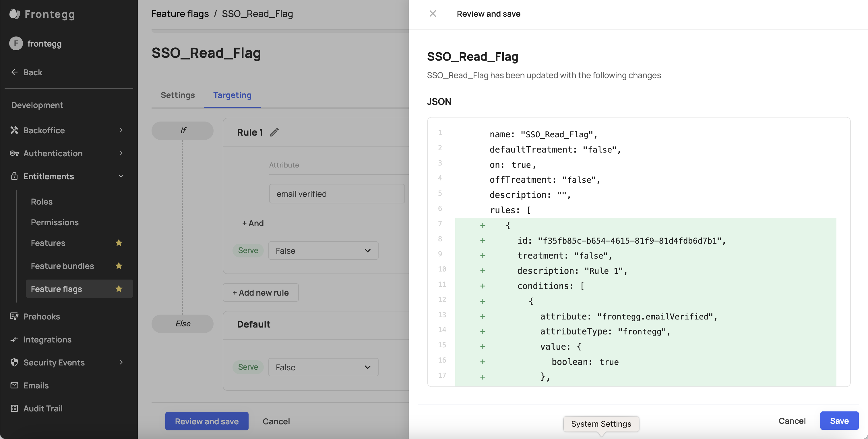868x439 pixels.
Task: Click the pencil edit icon beside Rule 1
Action: (274, 132)
